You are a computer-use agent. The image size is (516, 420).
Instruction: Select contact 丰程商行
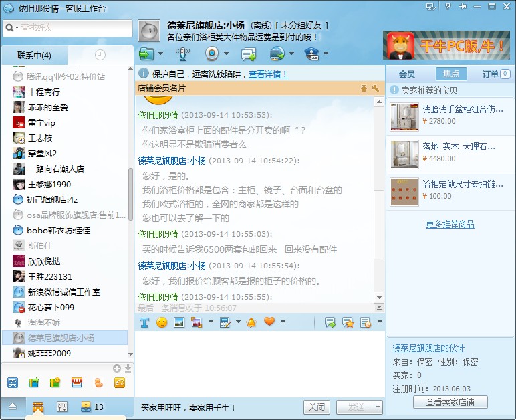click(65, 92)
